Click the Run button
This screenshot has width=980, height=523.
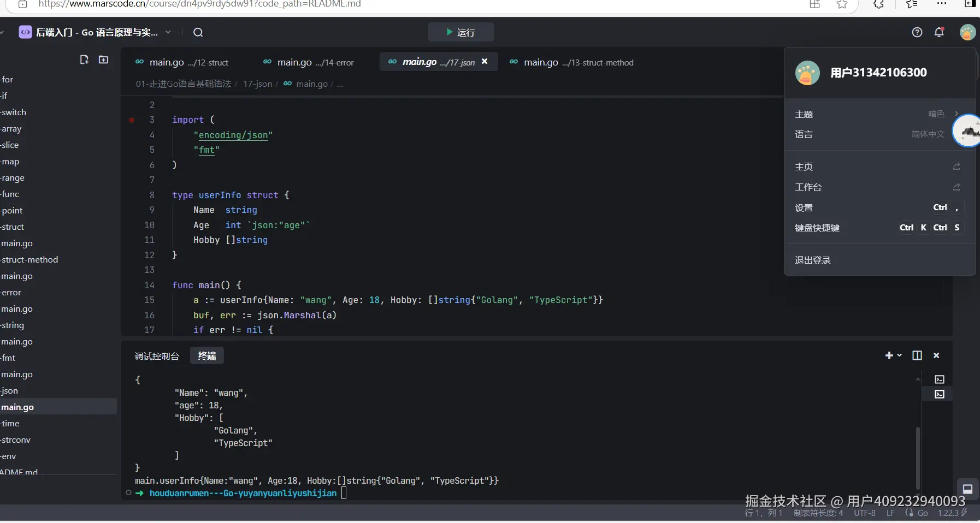461,32
